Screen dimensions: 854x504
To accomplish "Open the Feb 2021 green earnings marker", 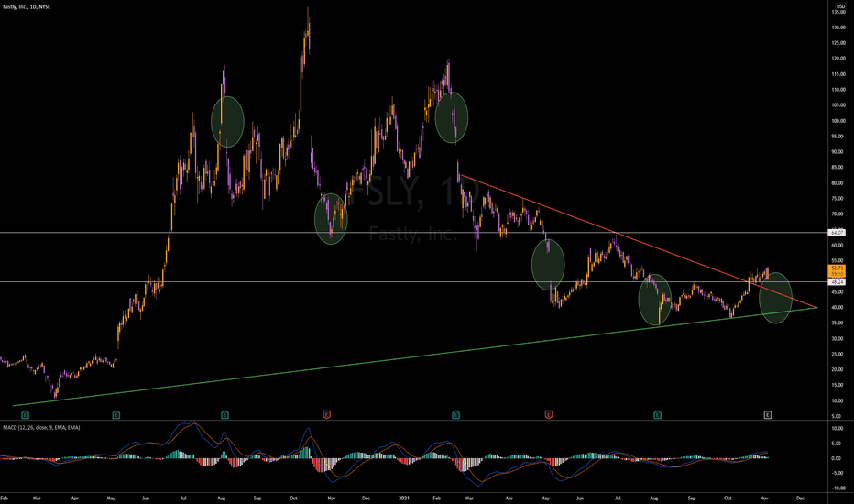I will coord(456,415).
